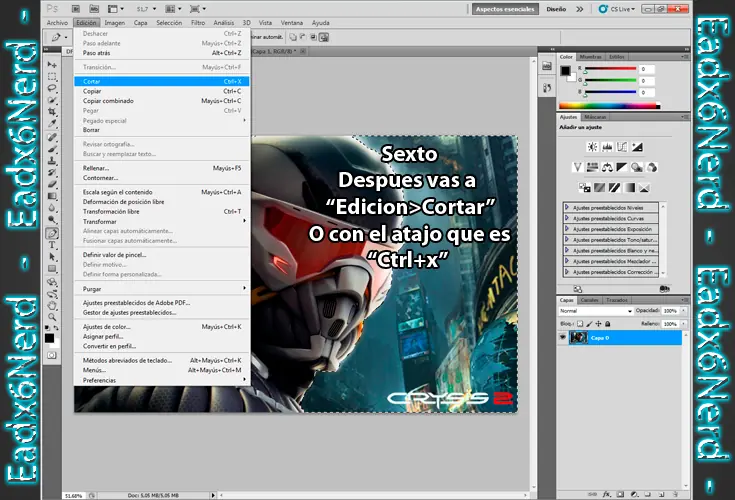Swap foreground and background colors
Screen dimensions: 735x500
[x=56, y=328]
